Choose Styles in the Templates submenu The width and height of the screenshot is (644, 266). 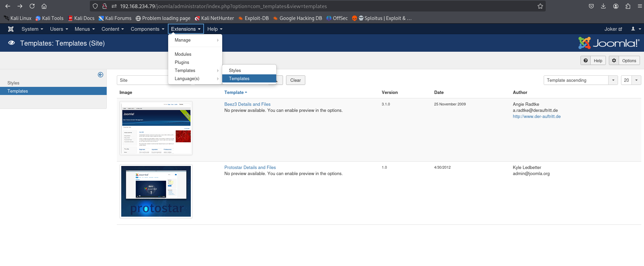pyautogui.click(x=235, y=70)
